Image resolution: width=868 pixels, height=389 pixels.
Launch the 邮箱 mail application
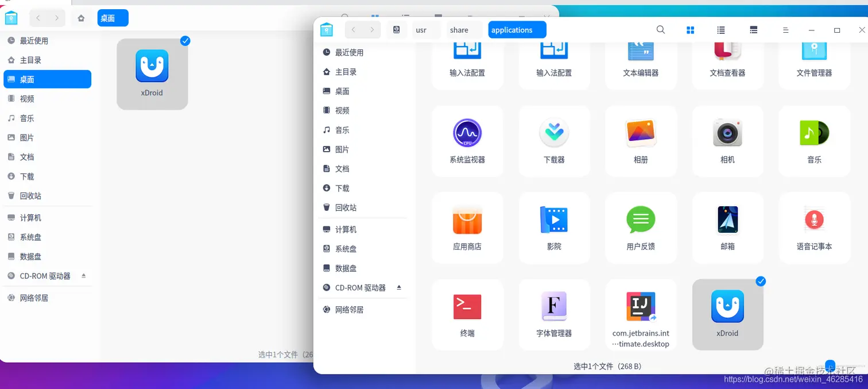click(x=727, y=228)
